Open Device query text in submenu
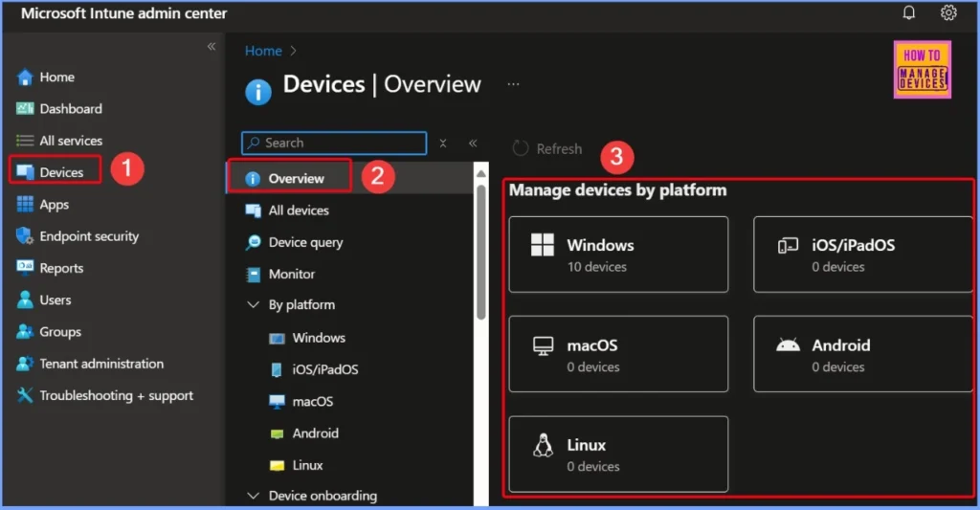Image resolution: width=980 pixels, height=510 pixels. pyautogui.click(x=305, y=242)
